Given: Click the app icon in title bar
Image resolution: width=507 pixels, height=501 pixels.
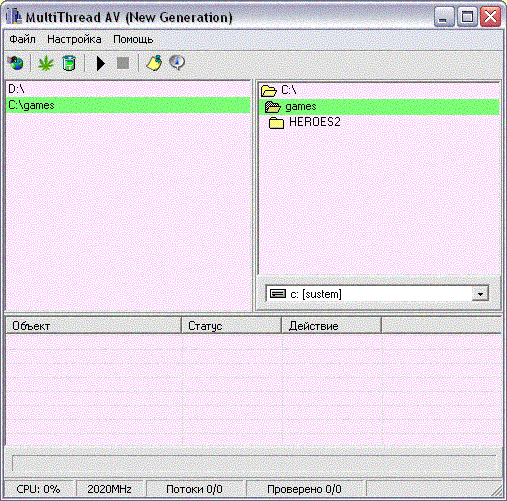Looking at the screenshot, I should point(14,17).
